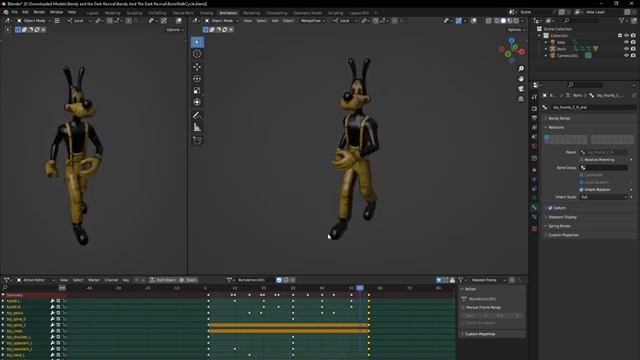Image resolution: width=640 pixels, height=360 pixels.
Task: Click the Bone Group field
Action: click(x=604, y=168)
